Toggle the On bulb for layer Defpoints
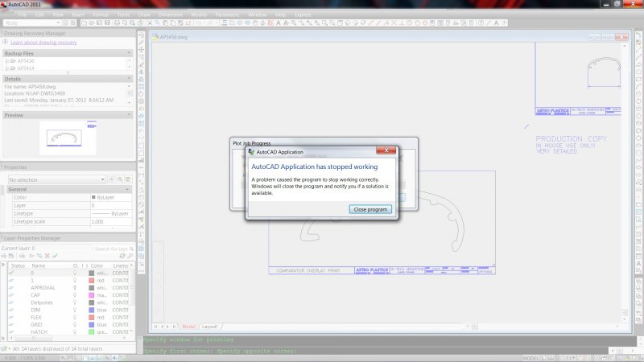Screen dimensions: 644x362 pos(75,303)
